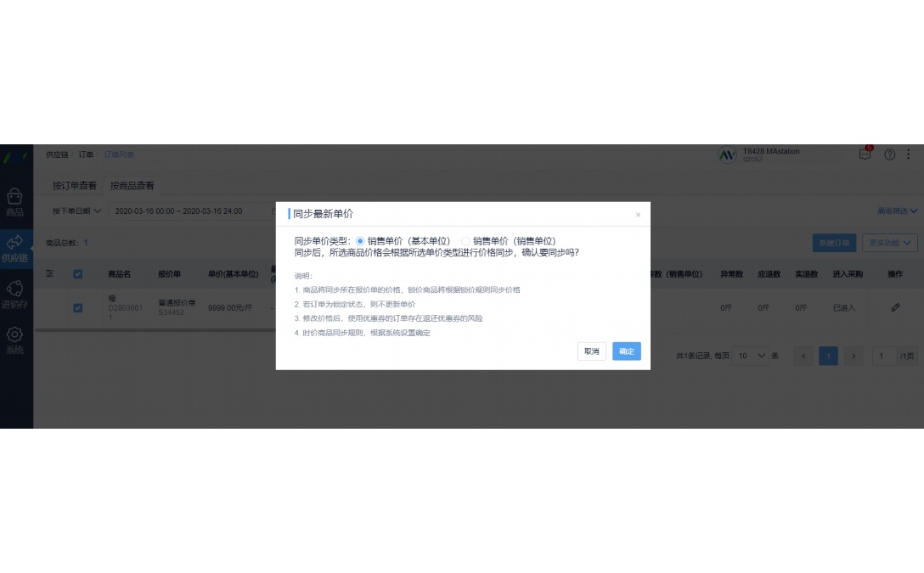
Task: Select 销售单价(基本单位) radio option
Action: (x=360, y=241)
